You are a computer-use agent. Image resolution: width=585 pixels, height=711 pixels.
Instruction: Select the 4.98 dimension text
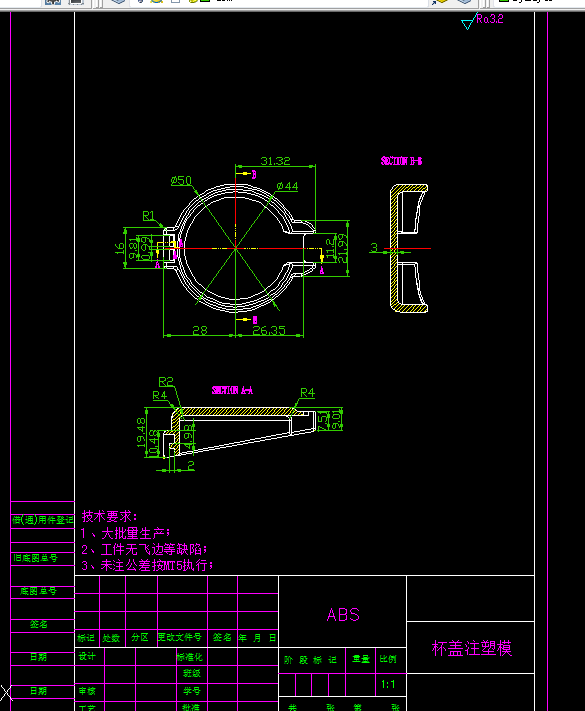click(189, 437)
